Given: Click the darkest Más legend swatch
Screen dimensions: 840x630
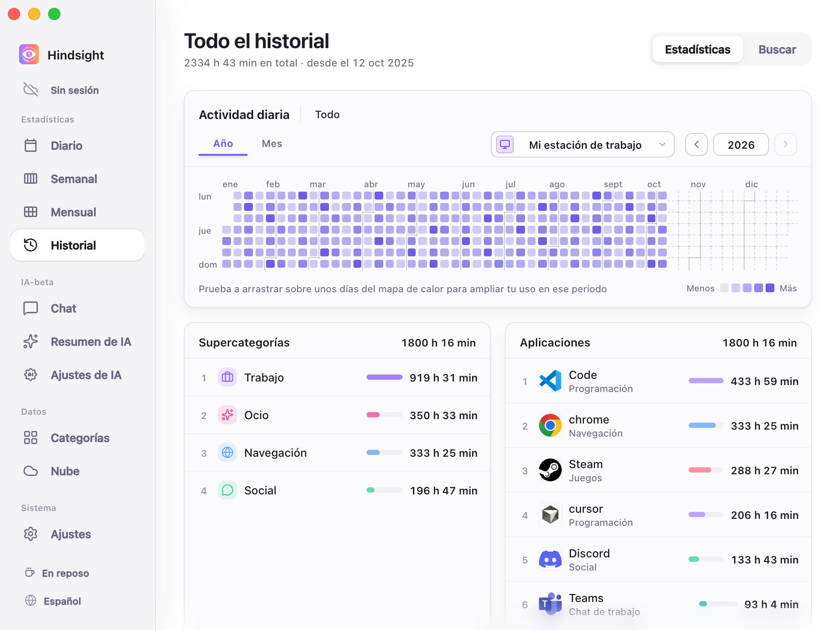Looking at the screenshot, I should (x=770, y=288).
